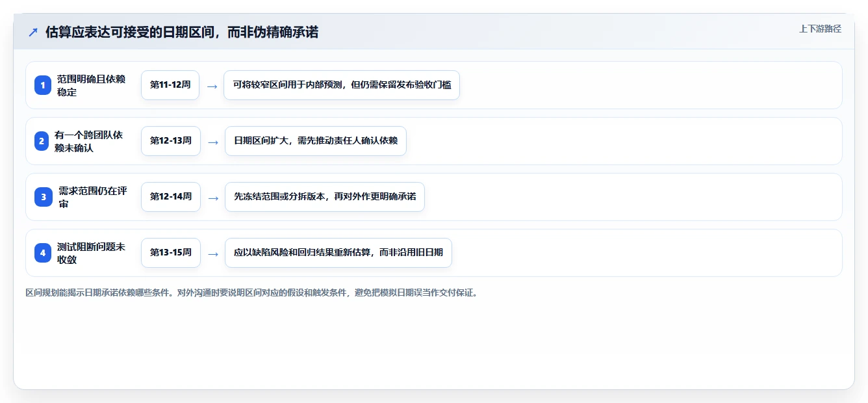Select the number 3 step badge

44,197
